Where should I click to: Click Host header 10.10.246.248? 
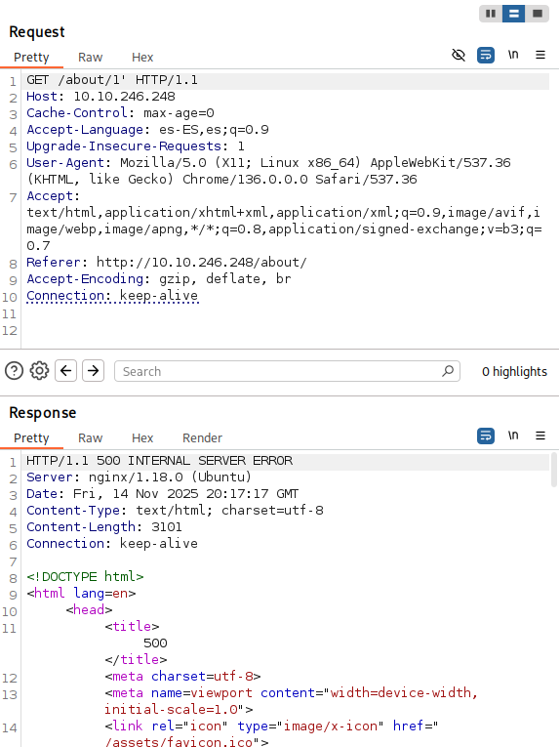pyautogui.click(x=100, y=97)
